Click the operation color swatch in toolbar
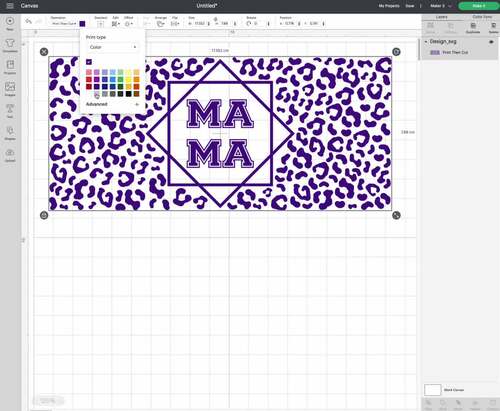The width and height of the screenshot is (500, 411). (82, 24)
